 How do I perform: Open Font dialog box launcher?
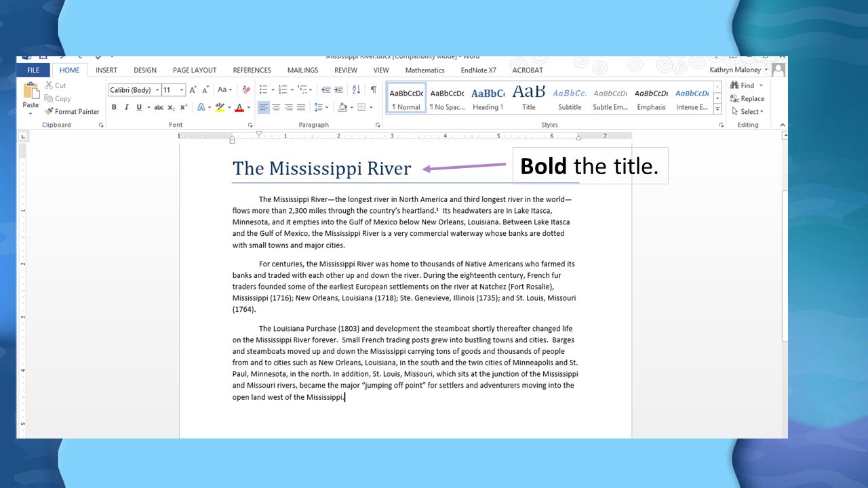[x=250, y=125]
